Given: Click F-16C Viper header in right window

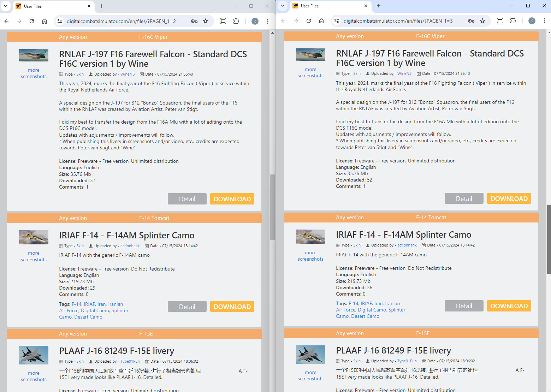Looking at the screenshot, I should pyautogui.click(x=430, y=36).
